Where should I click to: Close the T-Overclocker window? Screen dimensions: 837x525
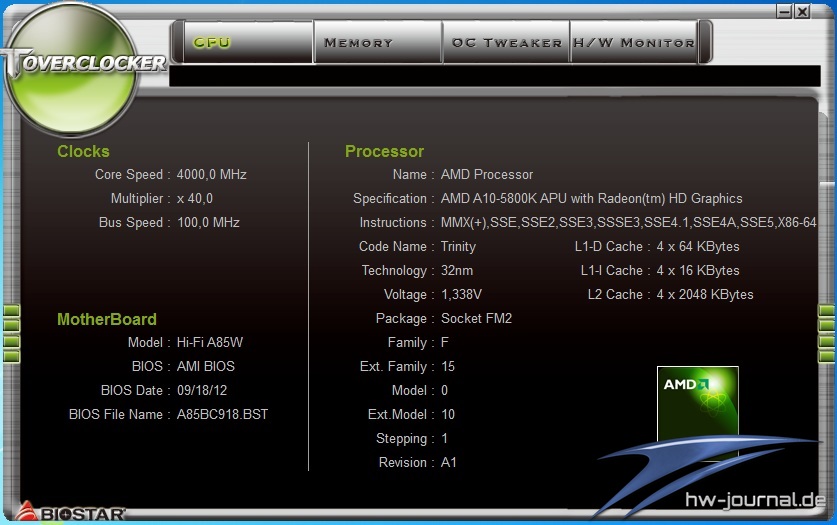coord(802,11)
